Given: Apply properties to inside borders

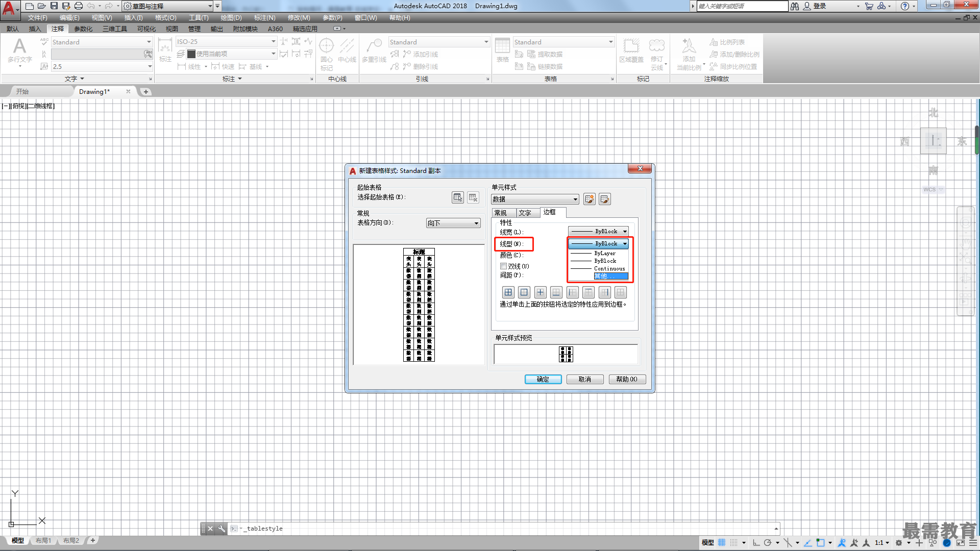Looking at the screenshot, I should pyautogui.click(x=541, y=292).
